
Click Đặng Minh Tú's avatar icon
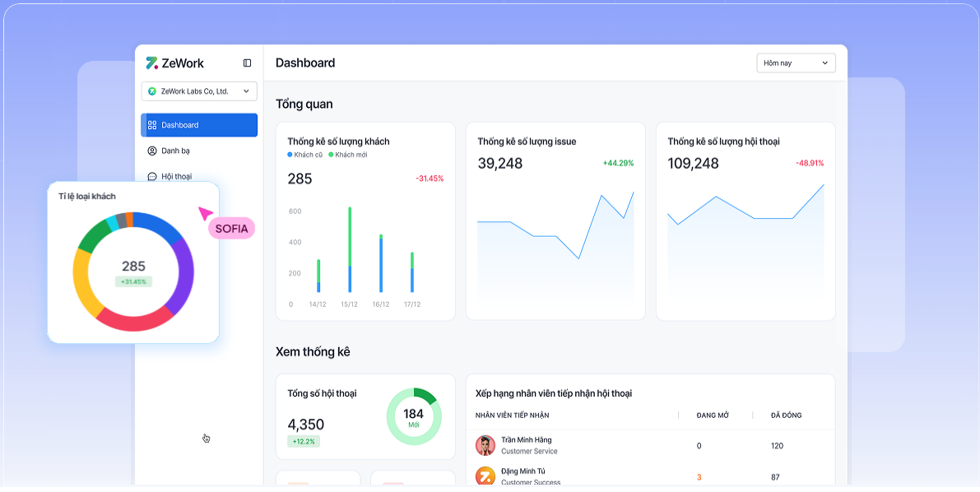coord(485,476)
